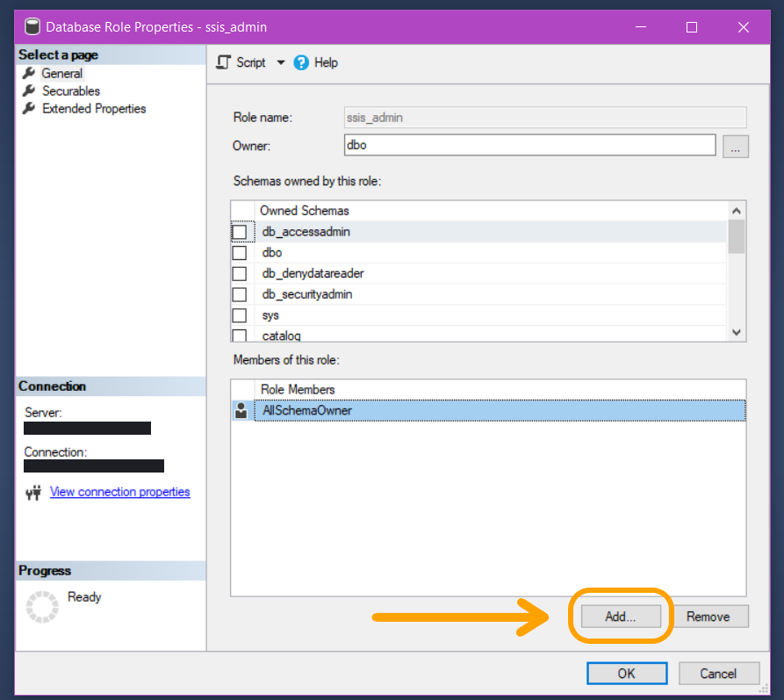Image resolution: width=784 pixels, height=700 pixels.
Task: Select the db_denydatareader schema name
Action: (x=313, y=274)
